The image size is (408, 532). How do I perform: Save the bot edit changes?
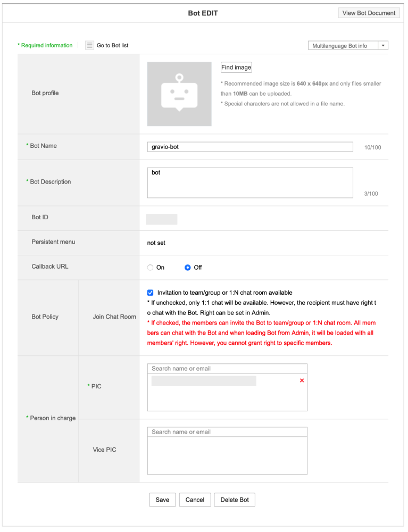pyautogui.click(x=162, y=500)
